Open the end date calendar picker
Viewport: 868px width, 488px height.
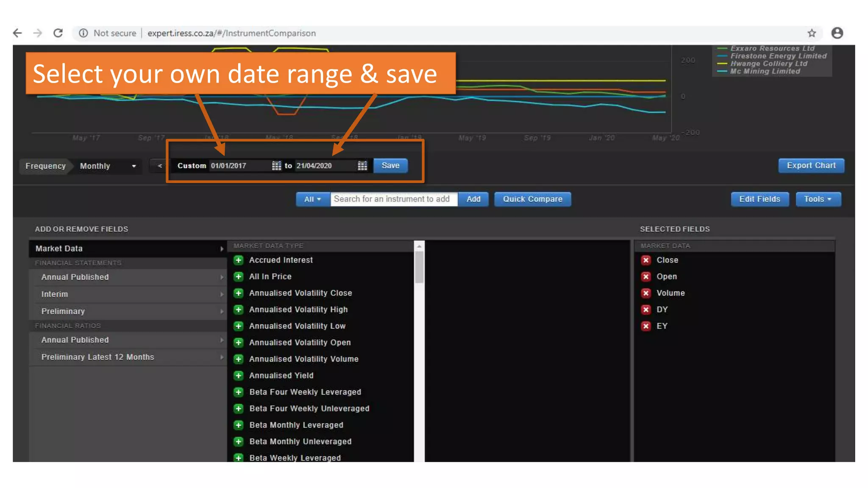point(362,166)
